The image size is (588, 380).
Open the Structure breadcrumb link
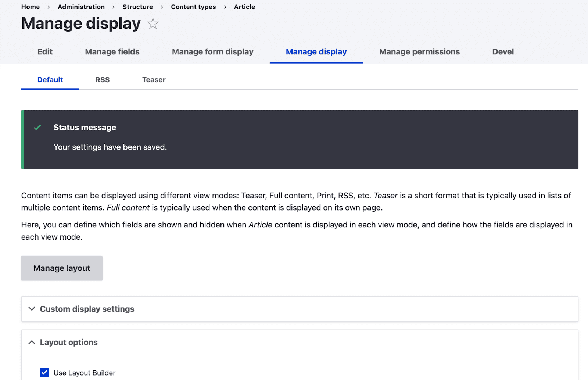[x=138, y=7]
